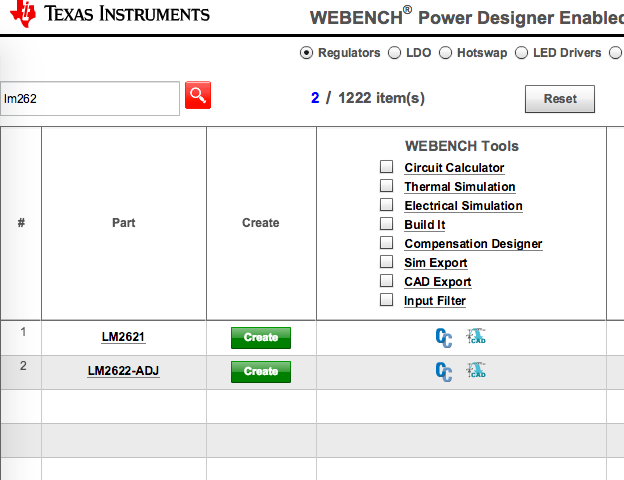This screenshot has width=624, height=480.
Task: Open the Build It link
Action: 425,225
